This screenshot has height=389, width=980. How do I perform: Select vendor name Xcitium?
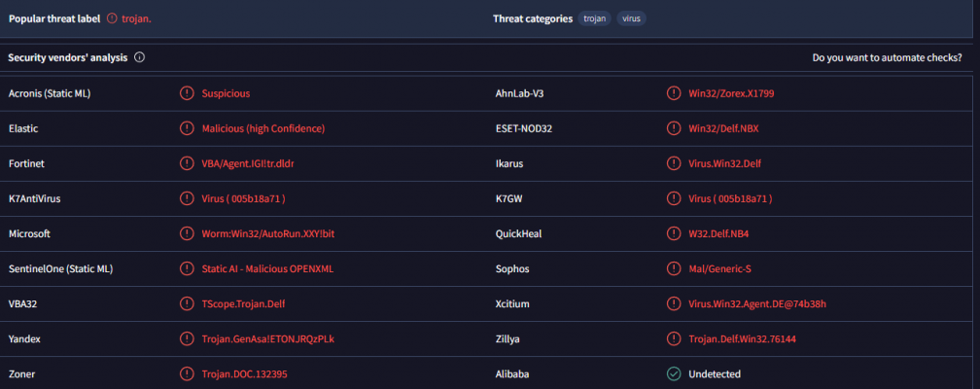[x=512, y=304]
